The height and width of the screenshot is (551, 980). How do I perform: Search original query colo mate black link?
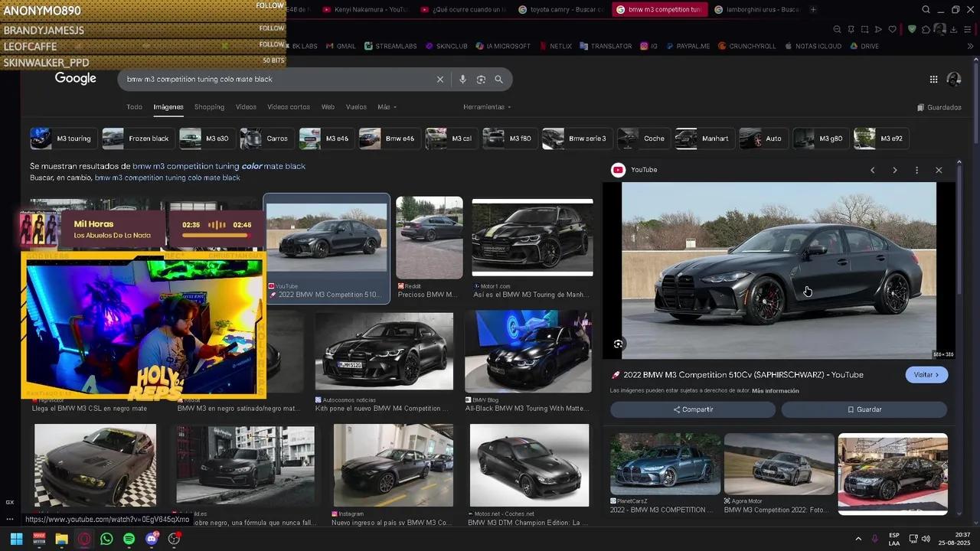167,178
